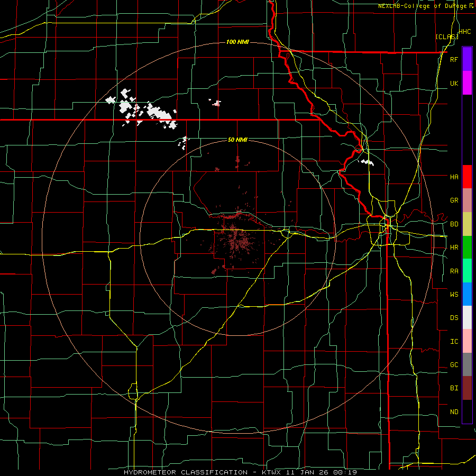476x476 pixels.
Task: Click the light pink IC legend swatch
Action: [x=467, y=341]
